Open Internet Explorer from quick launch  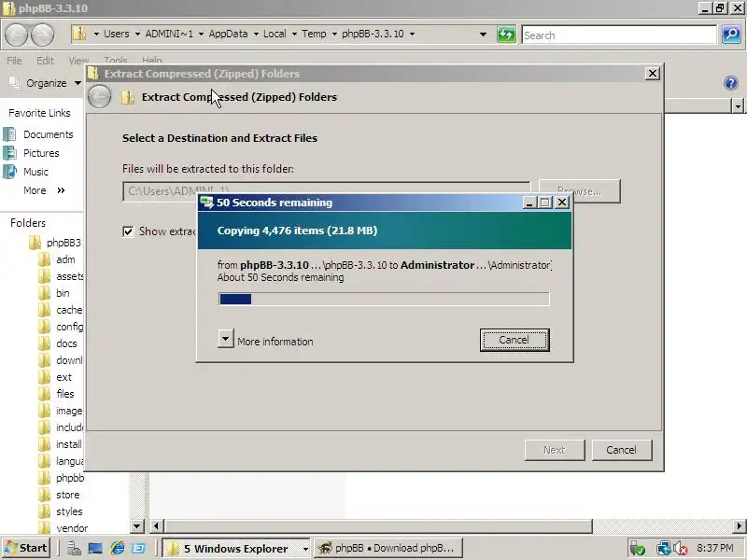[118, 548]
